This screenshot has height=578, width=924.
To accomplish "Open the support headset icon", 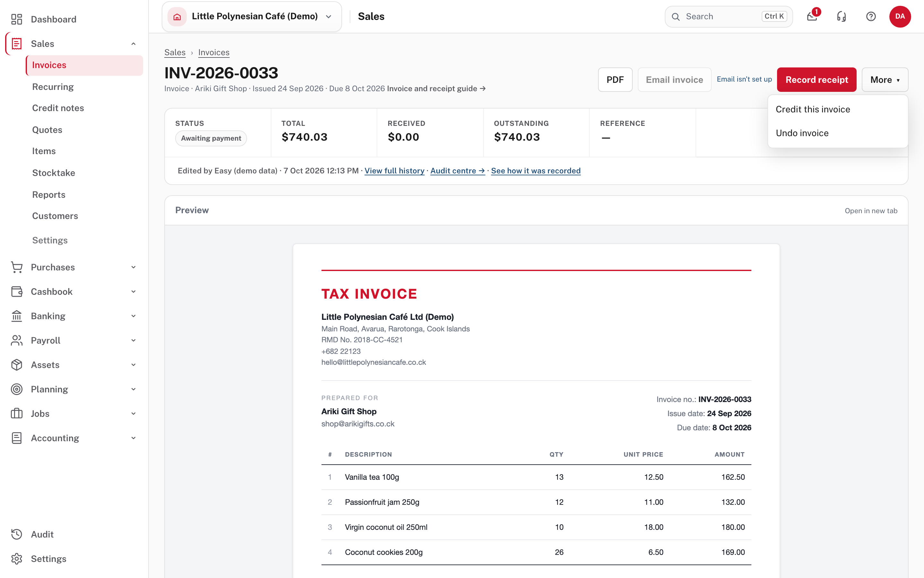I will click(842, 16).
